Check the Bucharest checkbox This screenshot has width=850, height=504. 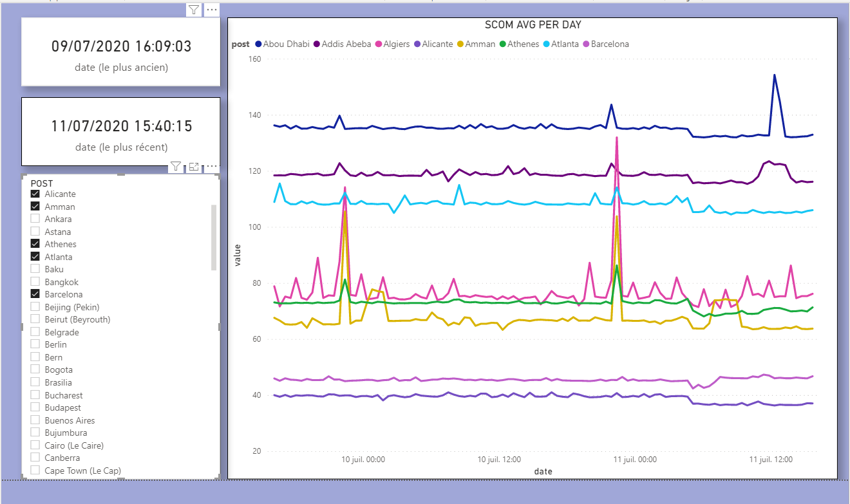(35, 395)
